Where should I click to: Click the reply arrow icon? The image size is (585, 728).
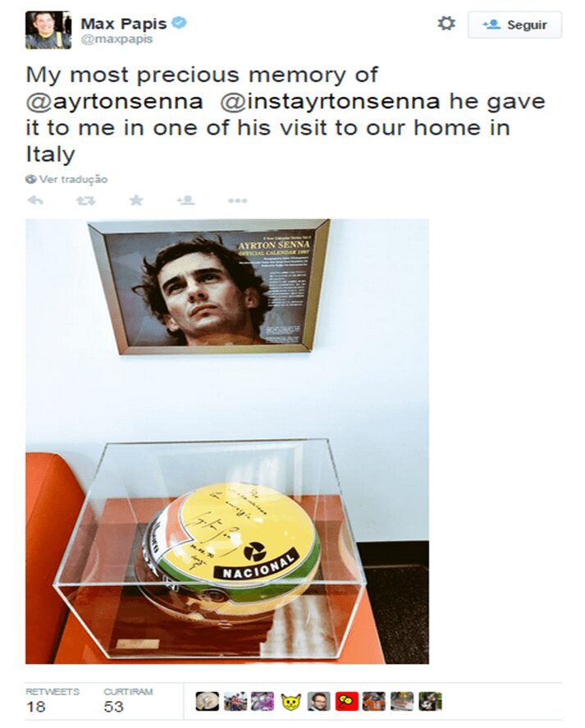pos(35,200)
